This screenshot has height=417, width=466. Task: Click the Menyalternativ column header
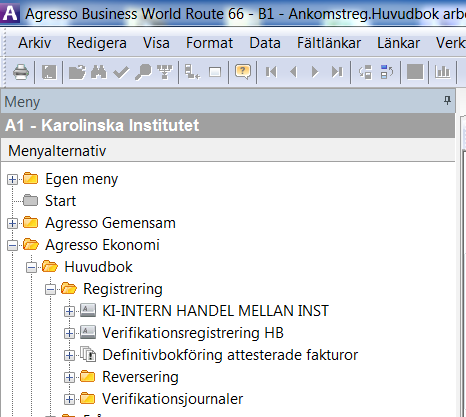228,151
